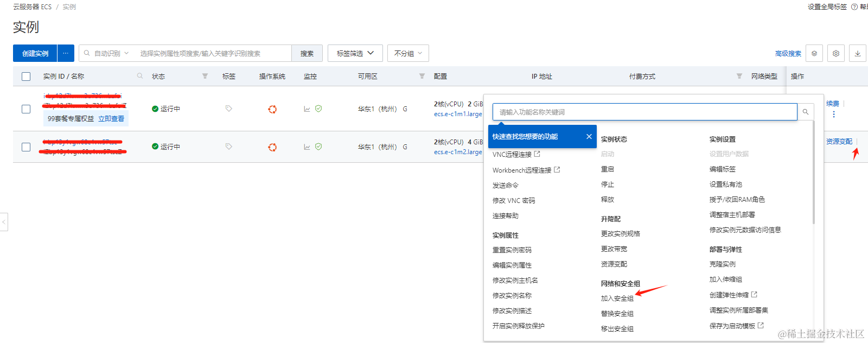
Task: Click the external-link icon beside VNC远程连接
Action: pos(537,154)
